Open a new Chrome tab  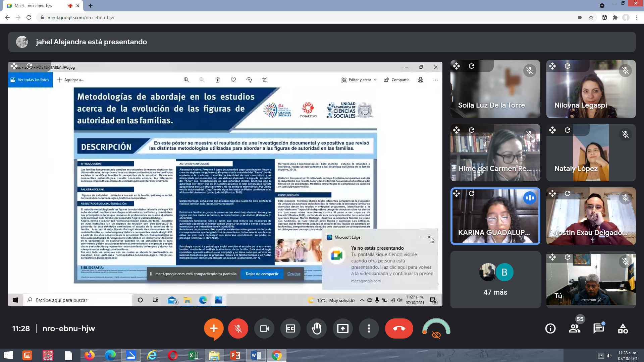click(x=91, y=6)
